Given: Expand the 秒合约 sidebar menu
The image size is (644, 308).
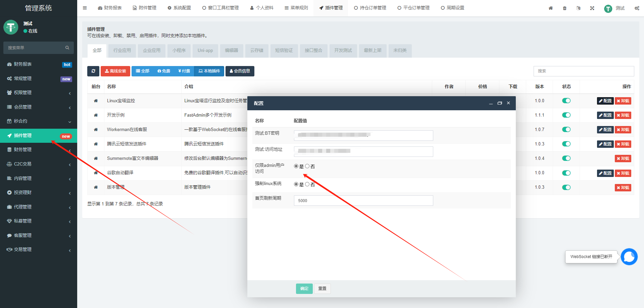Looking at the screenshot, I should click(x=39, y=121).
